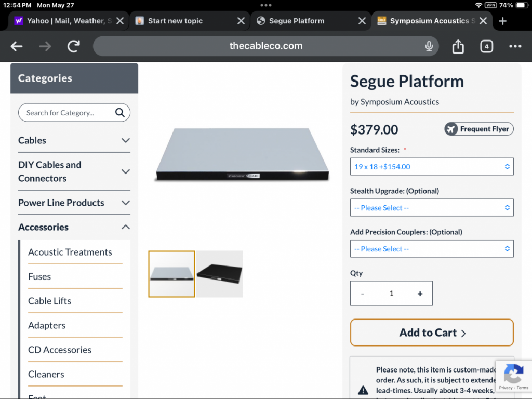Screen dimensions: 532x399
Task: Open the Standard Sizes dropdown
Action: point(432,167)
